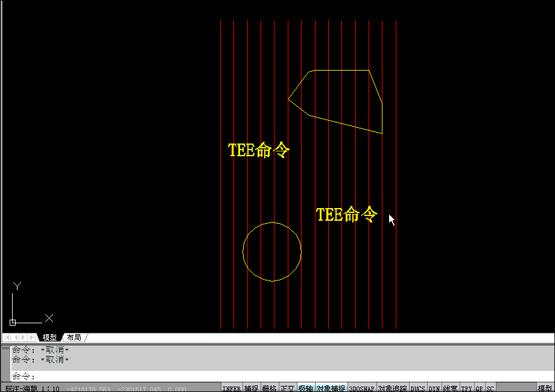Turn on 正交 ortho mode
This screenshot has width=555, height=392.
coord(288,388)
